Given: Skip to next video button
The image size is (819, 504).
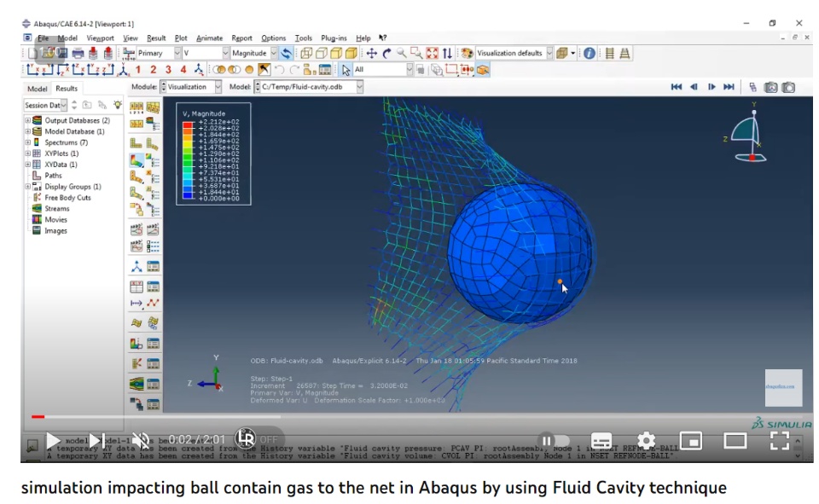Looking at the screenshot, I should click(96, 441).
